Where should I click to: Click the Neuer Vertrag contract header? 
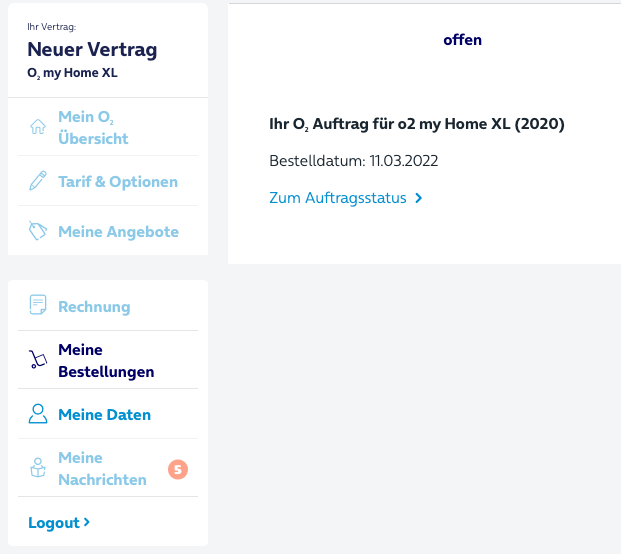(92, 50)
